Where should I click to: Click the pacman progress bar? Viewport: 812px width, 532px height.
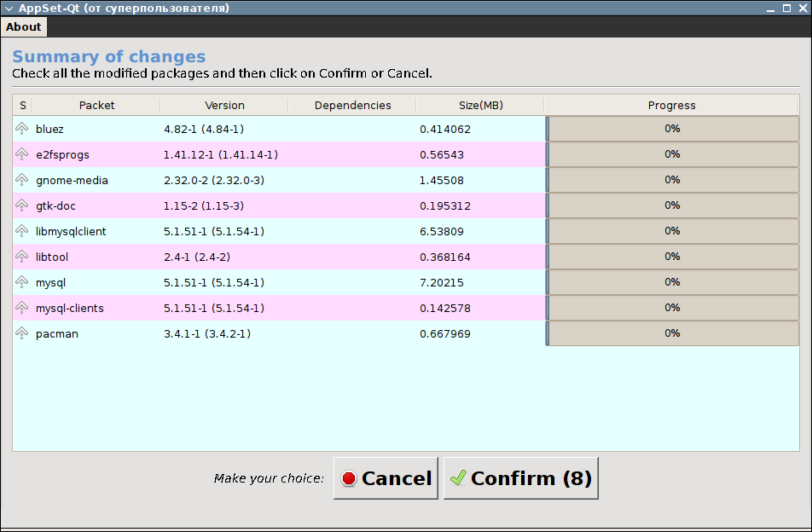pos(672,333)
